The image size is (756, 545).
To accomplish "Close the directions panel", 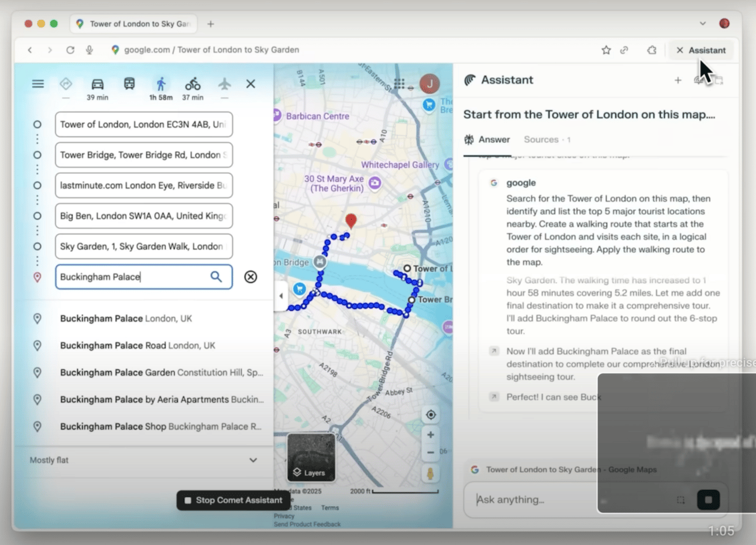I will click(250, 84).
